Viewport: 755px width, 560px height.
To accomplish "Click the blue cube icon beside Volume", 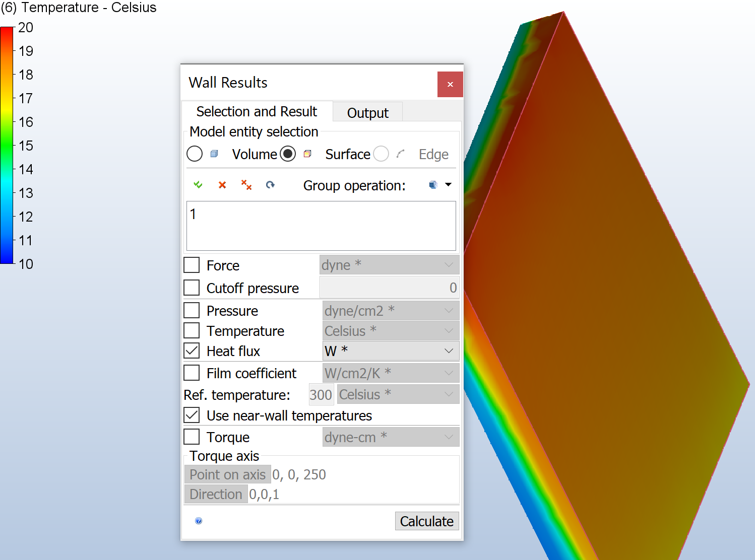I will tap(214, 154).
